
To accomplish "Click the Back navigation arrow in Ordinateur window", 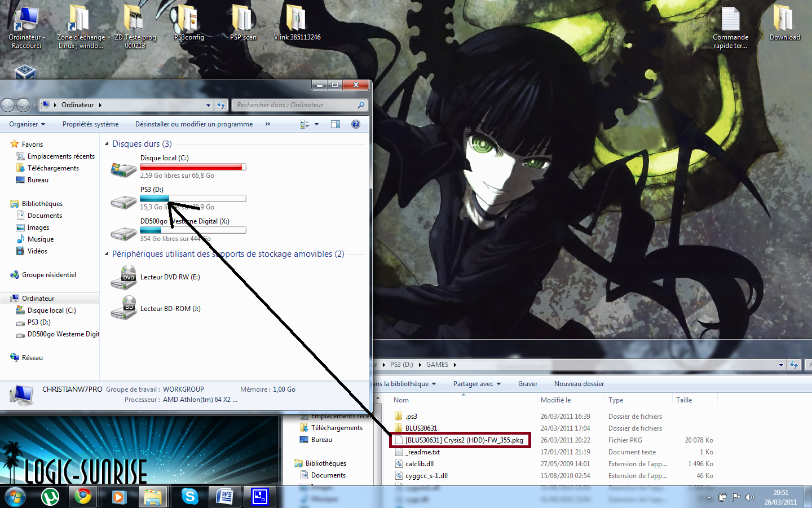I will (8, 105).
